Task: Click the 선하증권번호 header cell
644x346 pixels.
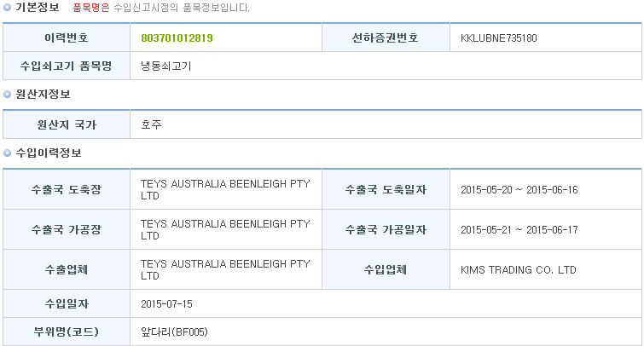Action: click(x=386, y=37)
